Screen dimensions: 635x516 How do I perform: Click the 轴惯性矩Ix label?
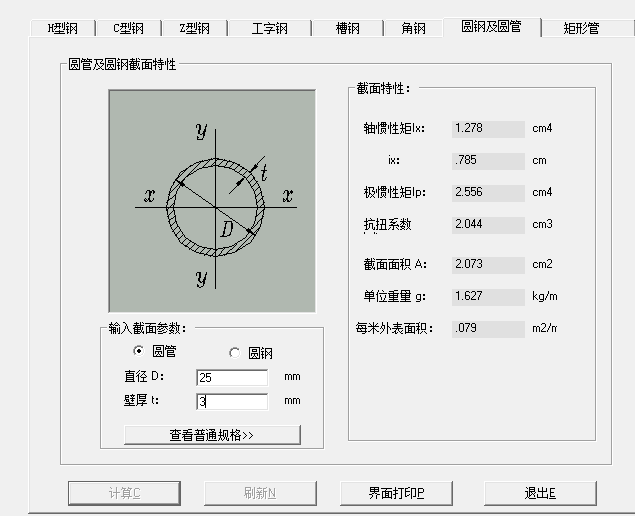(394, 128)
